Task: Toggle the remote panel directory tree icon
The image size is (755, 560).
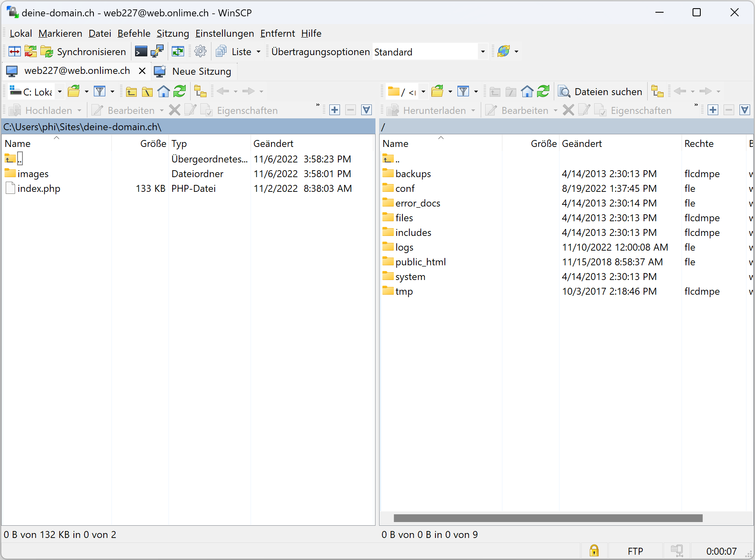Action: pyautogui.click(x=657, y=91)
